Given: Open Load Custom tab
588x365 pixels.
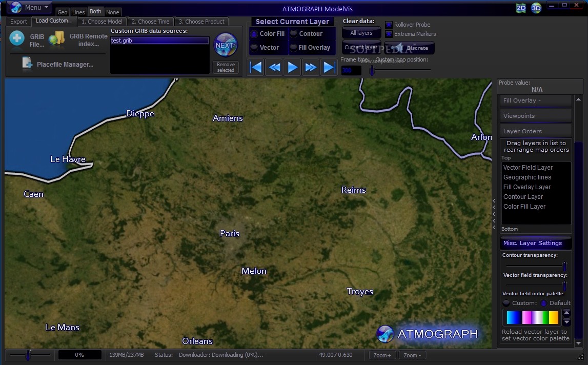Looking at the screenshot, I should pos(54,22).
